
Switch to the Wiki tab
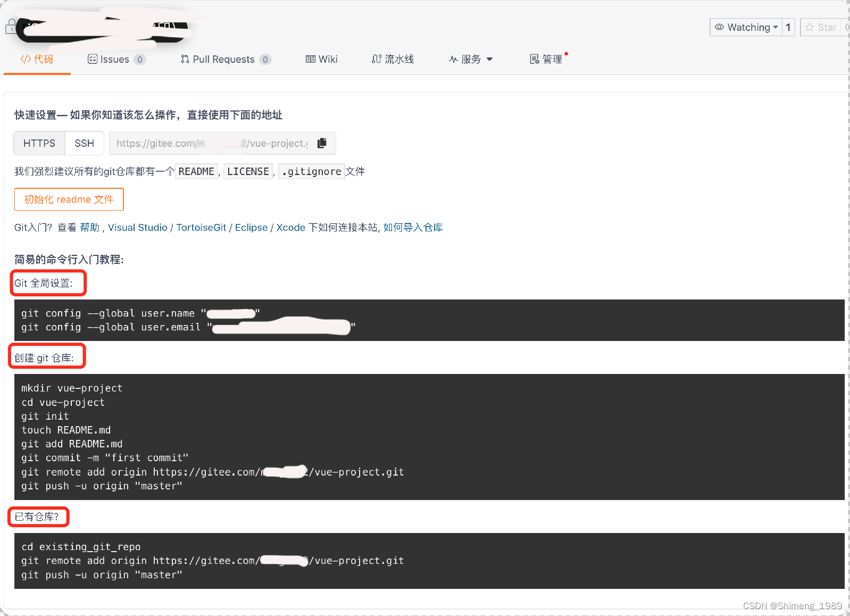[321, 59]
